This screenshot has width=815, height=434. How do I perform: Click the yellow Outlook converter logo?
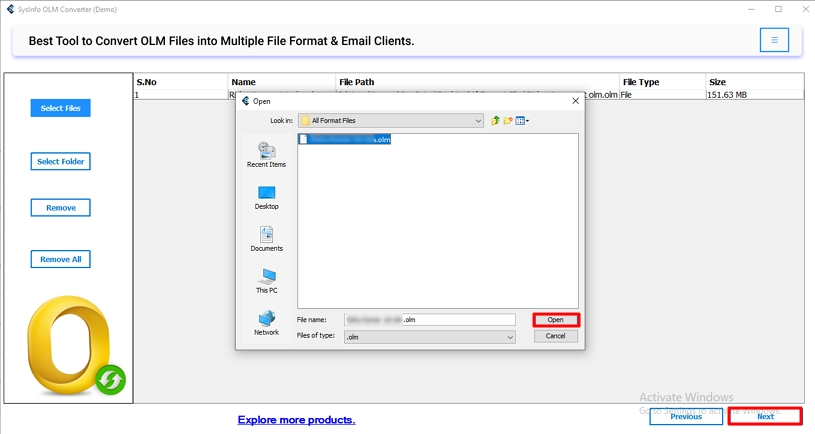click(76, 345)
